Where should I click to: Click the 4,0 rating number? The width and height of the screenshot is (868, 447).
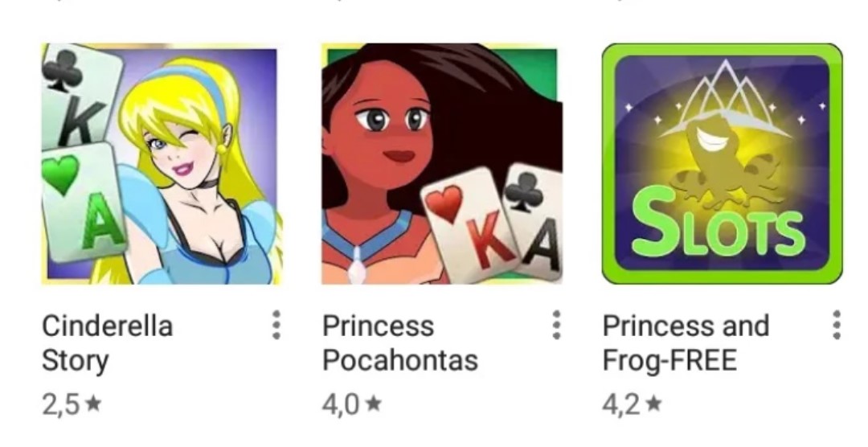pyautogui.click(x=341, y=405)
